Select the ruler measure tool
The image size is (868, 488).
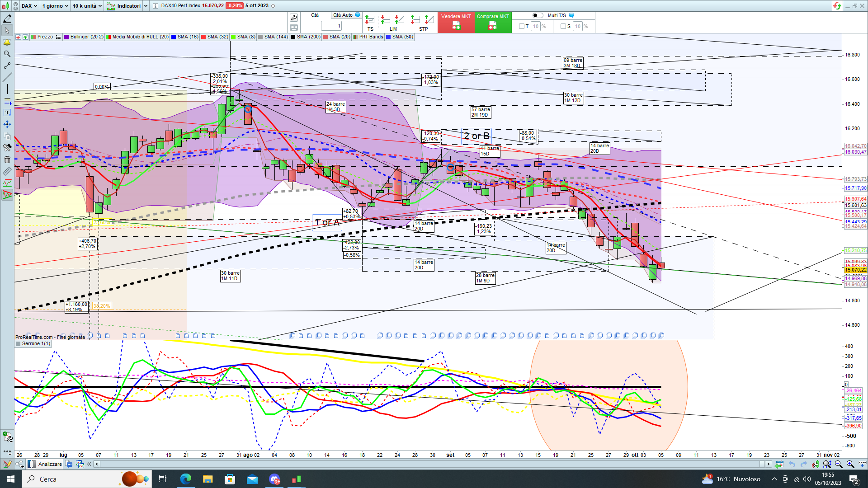click(7, 171)
